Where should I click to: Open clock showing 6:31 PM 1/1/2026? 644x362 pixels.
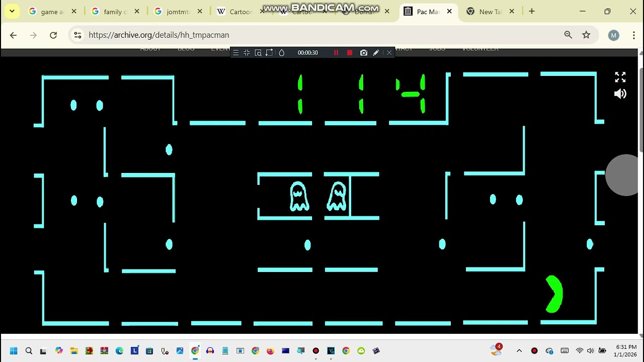tap(626, 351)
